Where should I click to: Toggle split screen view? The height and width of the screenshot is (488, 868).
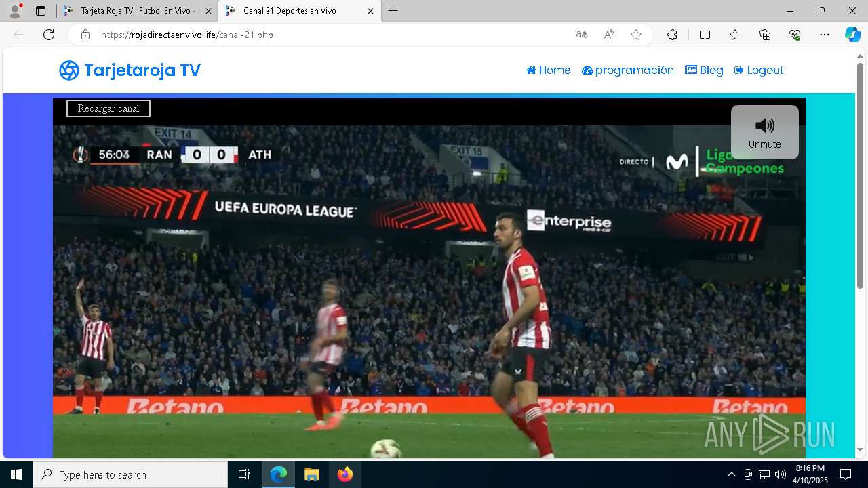(x=705, y=35)
